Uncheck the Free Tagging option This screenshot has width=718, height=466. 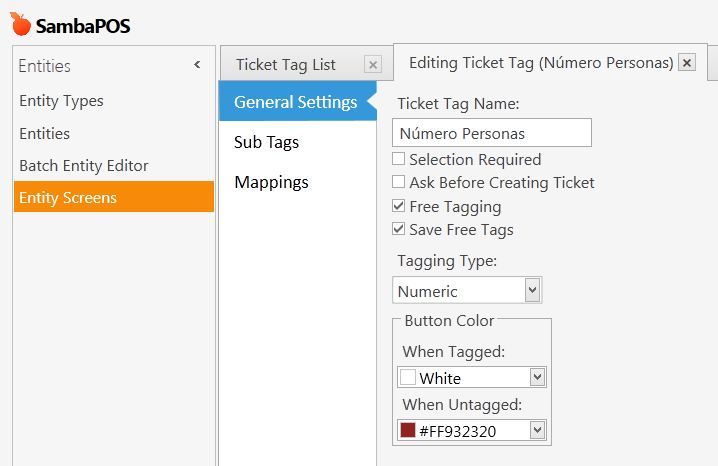(398, 206)
